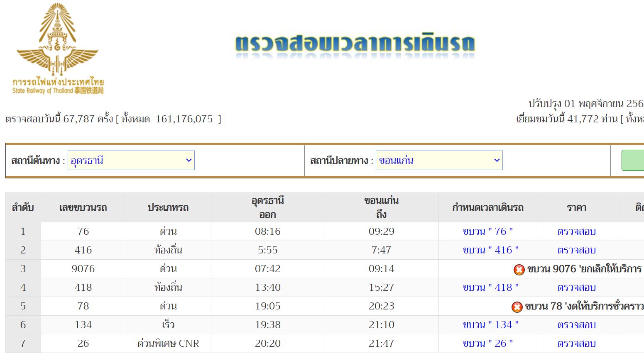The height and width of the screenshot is (353, 644).
Task: Click the สถานีต้นทาง label
Action: [36, 161]
